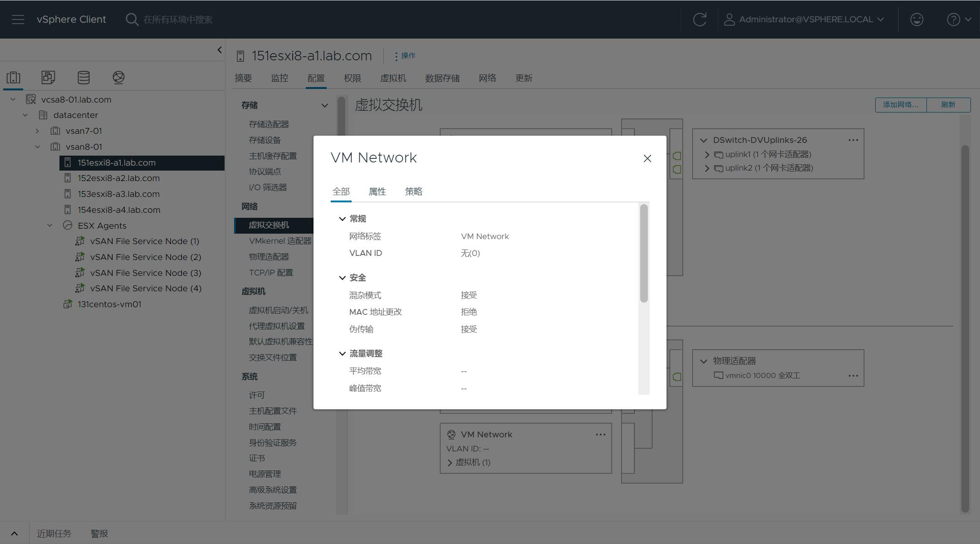Expand the uplink2 adapter entry
This screenshot has width=980, height=544.
(x=707, y=168)
